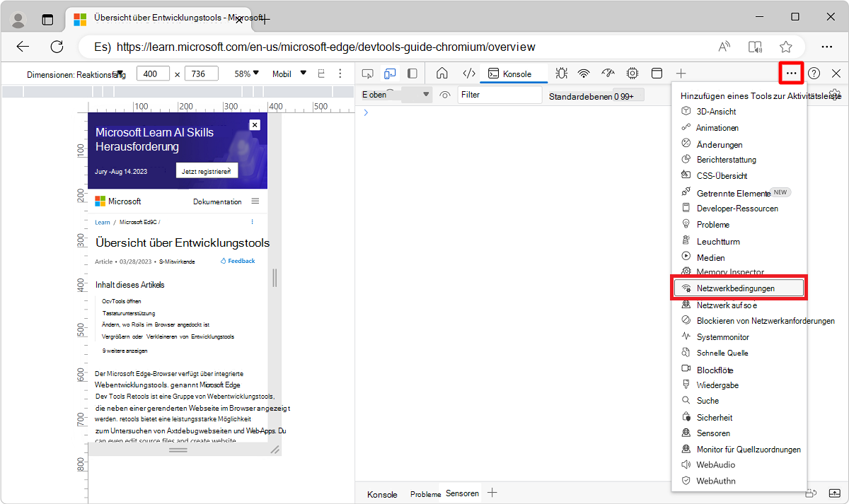The width and height of the screenshot is (849, 504).
Task: Open the Application tool icon
Action: [x=657, y=73]
